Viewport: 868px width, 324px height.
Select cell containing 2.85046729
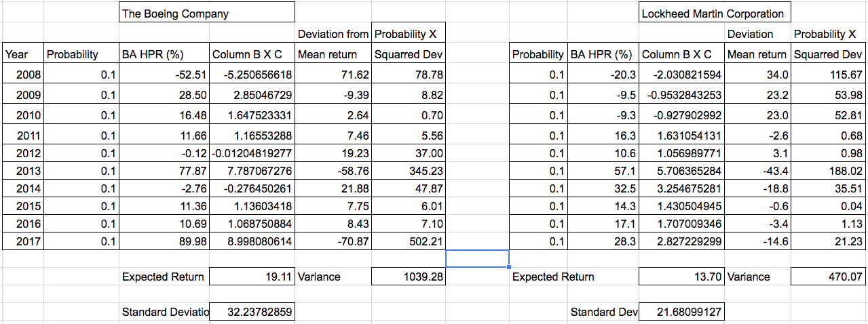pos(252,95)
